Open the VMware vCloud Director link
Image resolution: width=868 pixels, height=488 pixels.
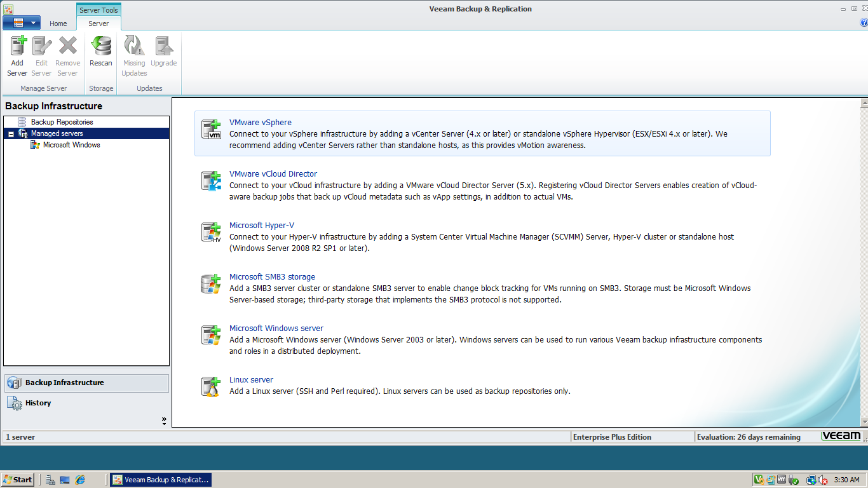coord(273,173)
